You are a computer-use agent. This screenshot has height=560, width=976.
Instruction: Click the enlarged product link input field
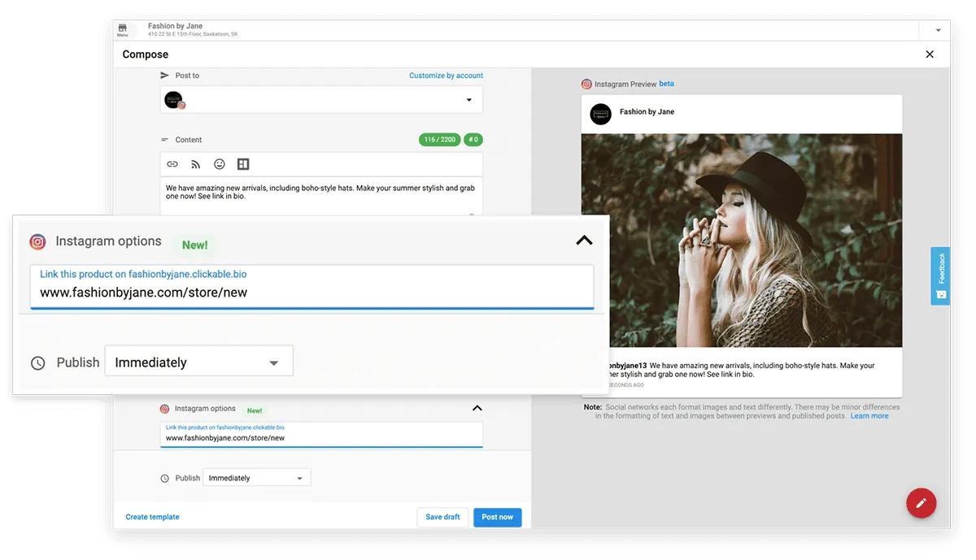(x=312, y=293)
